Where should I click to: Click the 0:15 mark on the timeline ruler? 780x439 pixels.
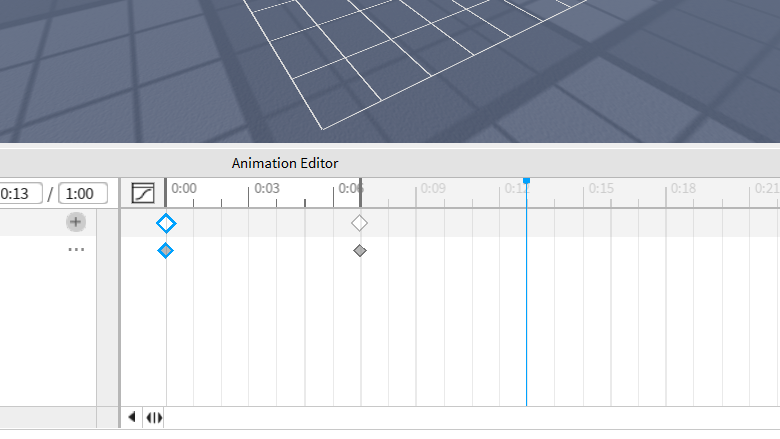[600, 188]
